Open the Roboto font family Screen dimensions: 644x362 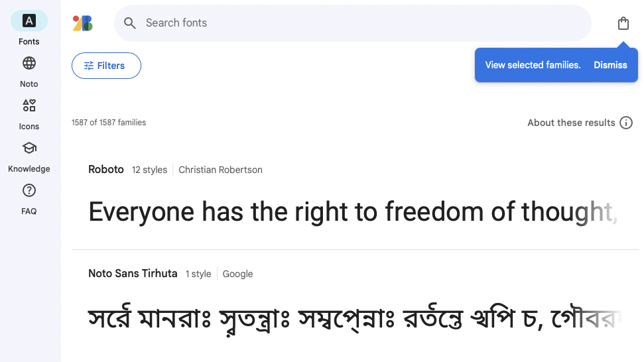[x=106, y=170]
